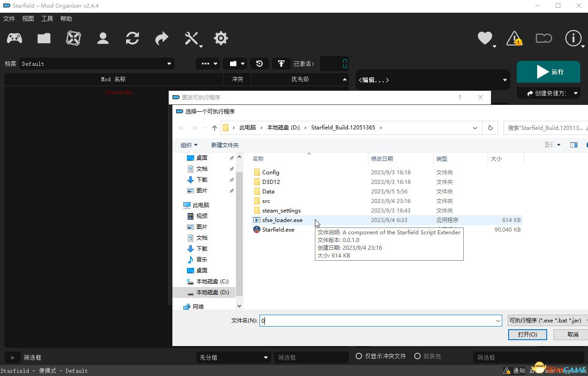Image resolution: width=588 pixels, height=376 pixels.
Task: Click the Nexus network globe icon
Action: 73,38
